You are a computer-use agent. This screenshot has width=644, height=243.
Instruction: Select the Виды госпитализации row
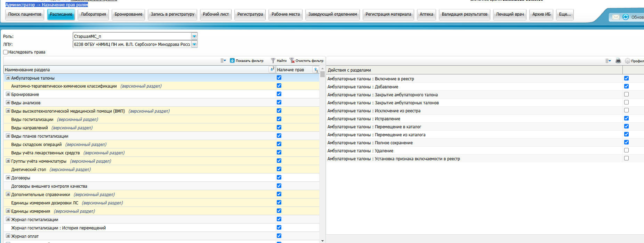tap(32, 120)
